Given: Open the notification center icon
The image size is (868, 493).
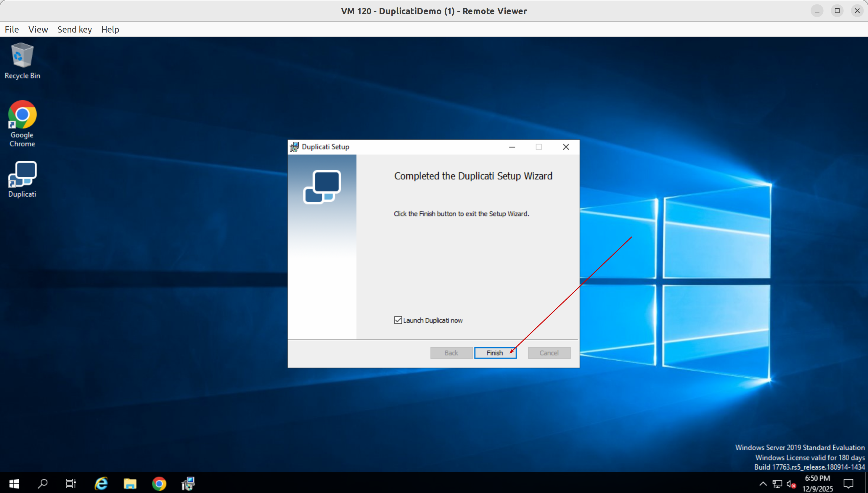Looking at the screenshot, I should coord(848,484).
